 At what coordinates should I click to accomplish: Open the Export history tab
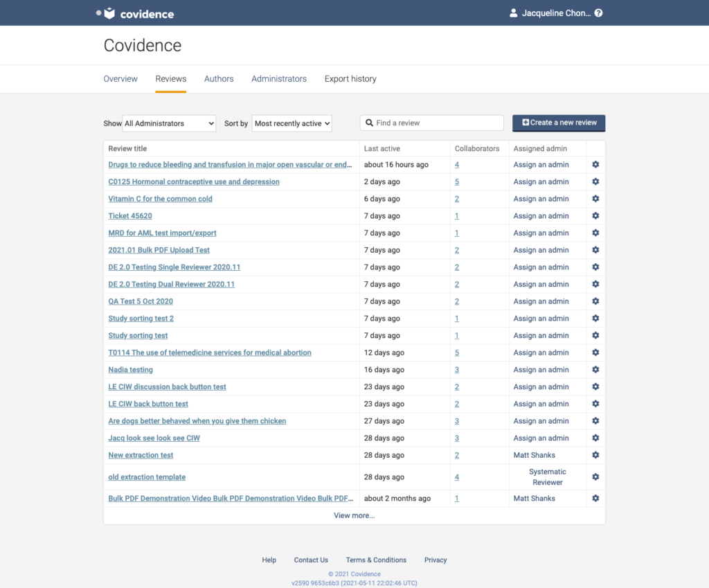(350, 79)
